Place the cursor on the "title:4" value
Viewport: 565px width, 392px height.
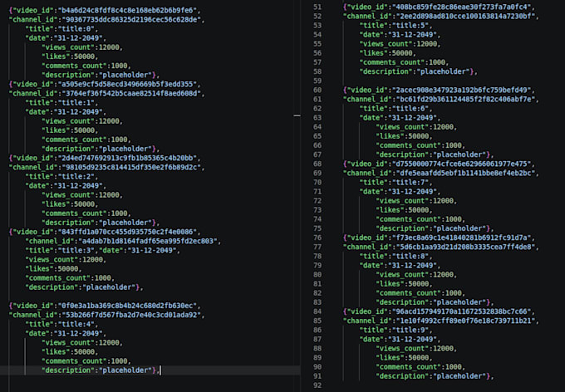[77, 324]
